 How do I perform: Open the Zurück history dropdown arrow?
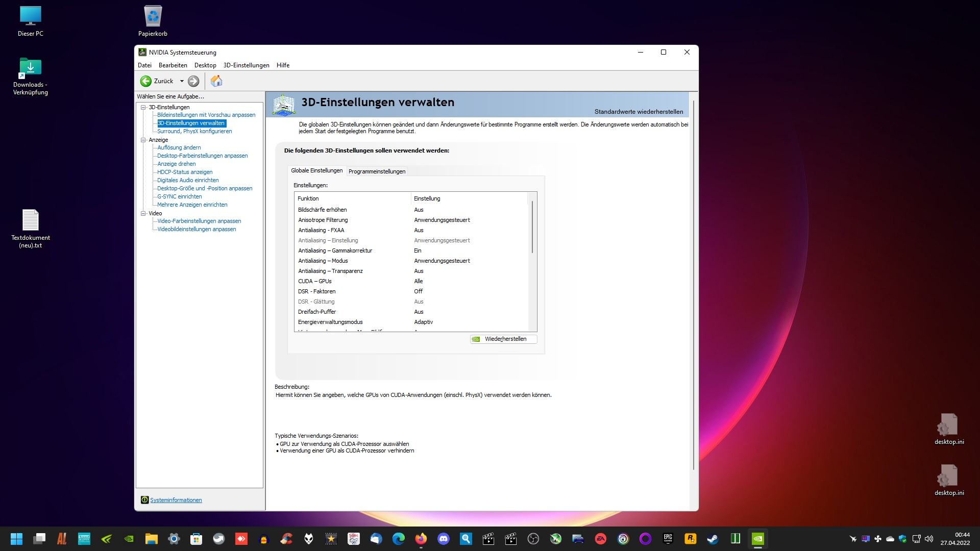coord(182,81)
